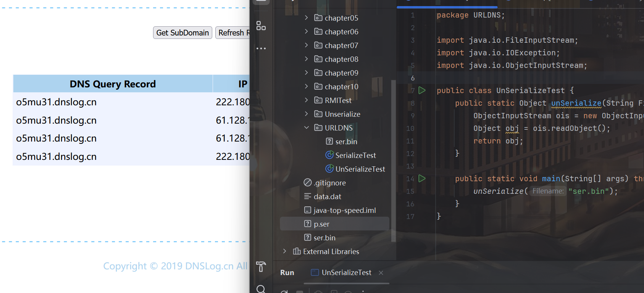The width and height of the screenshot is (644, 293).
Task: Click the run gutter icon beside main method
Action: [422, 179]
